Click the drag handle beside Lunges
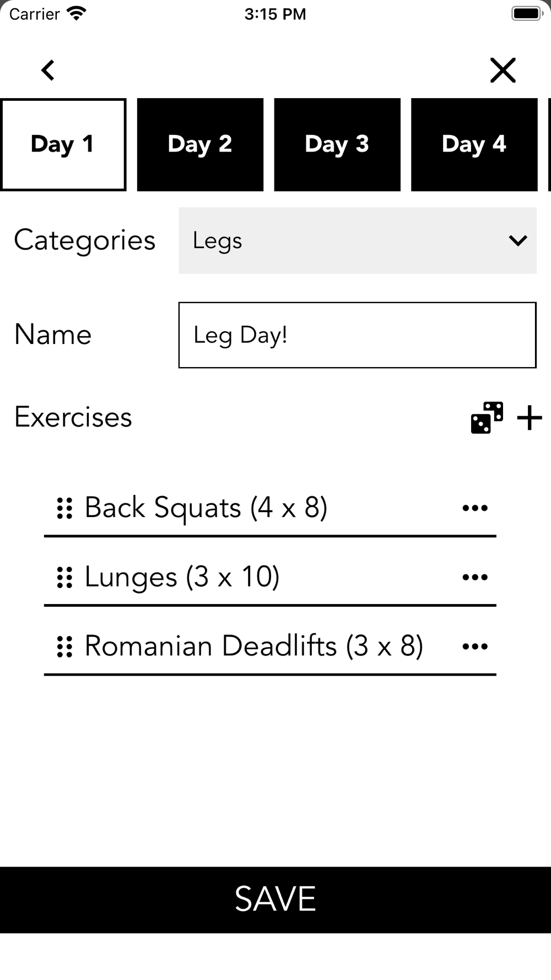The height and width of the screenshot is (980, 551). pos(65,578)
